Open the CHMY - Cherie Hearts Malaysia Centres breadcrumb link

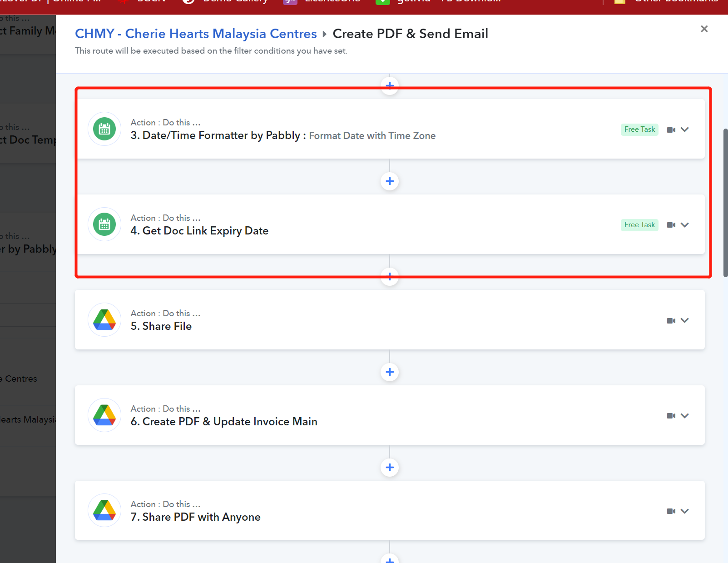tap(196, 34)
